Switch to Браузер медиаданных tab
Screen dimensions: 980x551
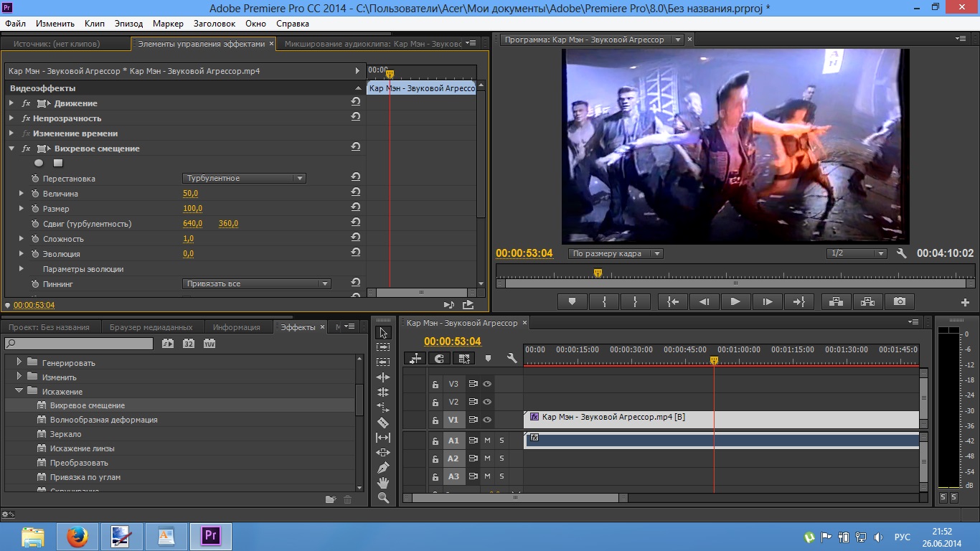151,327
